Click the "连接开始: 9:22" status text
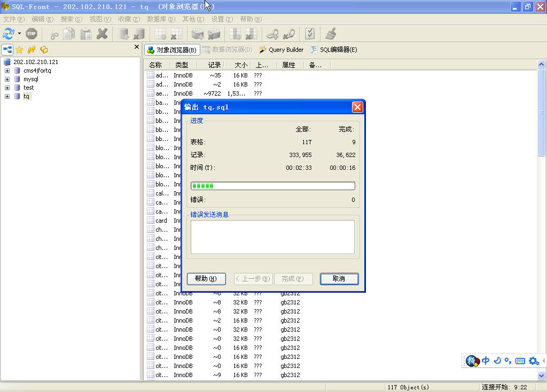The width and height of the screenshot is (547, 392). tap(504, 387)
